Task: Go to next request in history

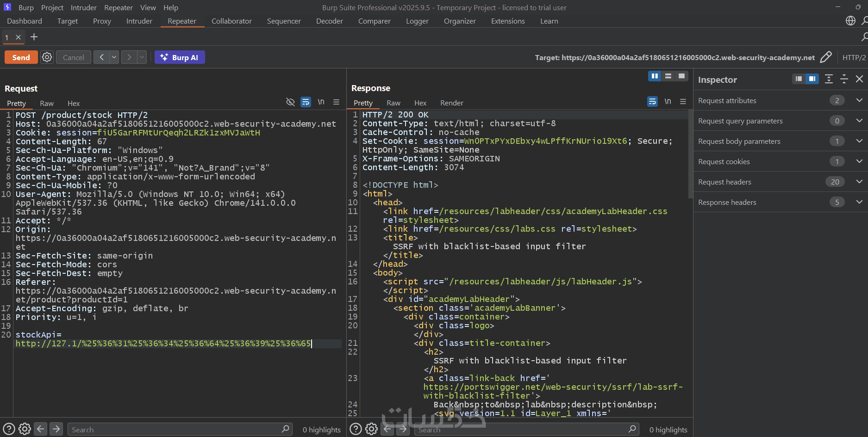Action: (129, 57)
